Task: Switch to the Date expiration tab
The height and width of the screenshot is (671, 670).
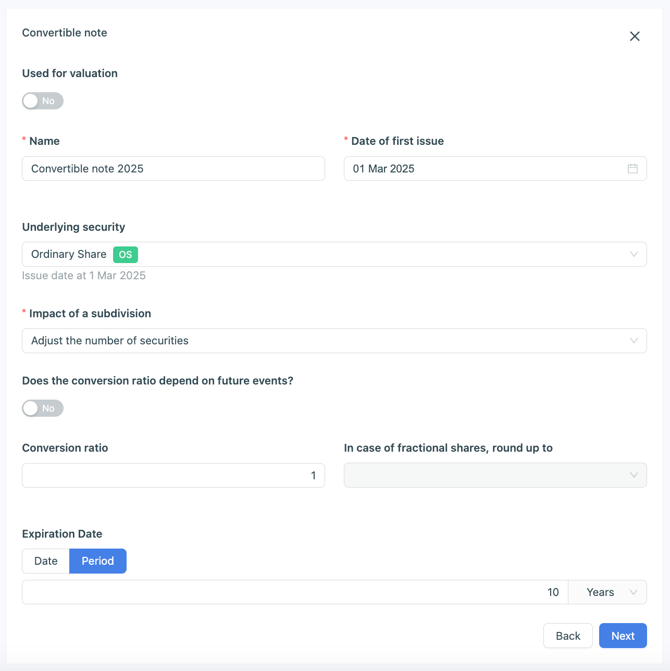Action: pyautogui.click(x=46, y=561)
